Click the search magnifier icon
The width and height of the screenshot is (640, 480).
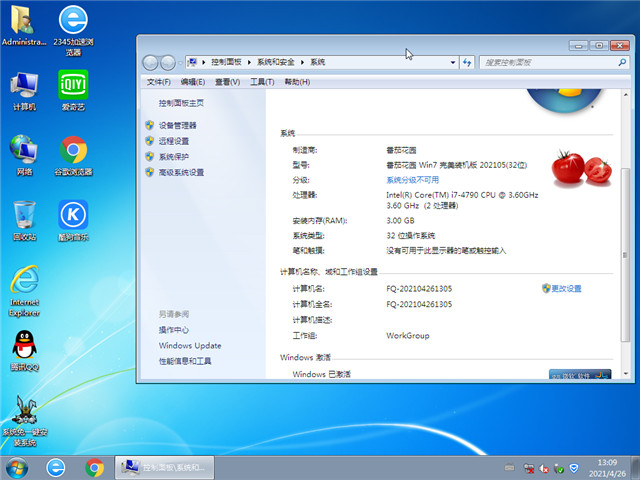coord(622,62)
